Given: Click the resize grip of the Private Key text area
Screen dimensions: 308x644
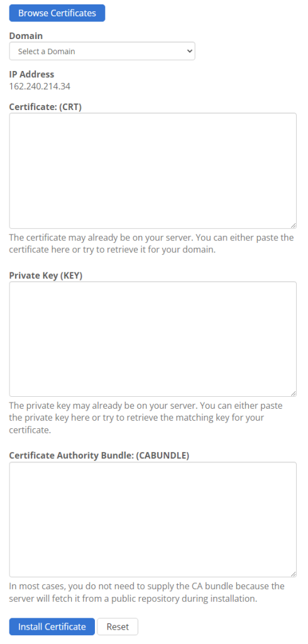Looking at the screenshot, I should [x=293, y=394].
